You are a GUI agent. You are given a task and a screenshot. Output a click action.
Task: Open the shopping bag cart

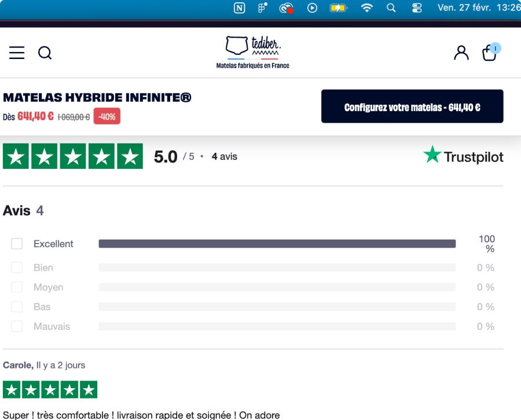(491, 52)
